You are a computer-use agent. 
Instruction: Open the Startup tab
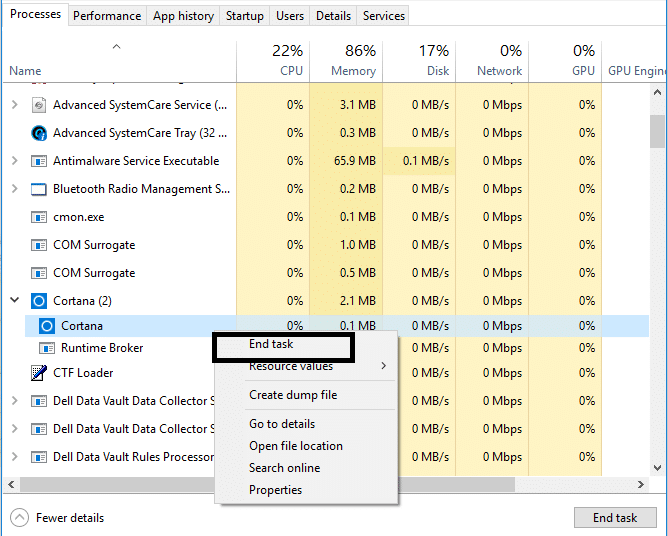(x=245, y=16)
